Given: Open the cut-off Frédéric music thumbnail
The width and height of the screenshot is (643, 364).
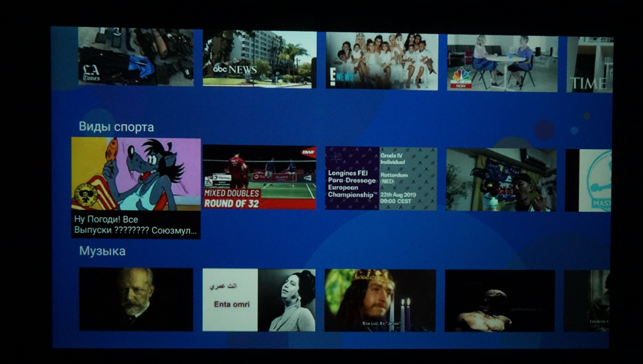Looking at the screenshot, I should (x=586, y=301).
